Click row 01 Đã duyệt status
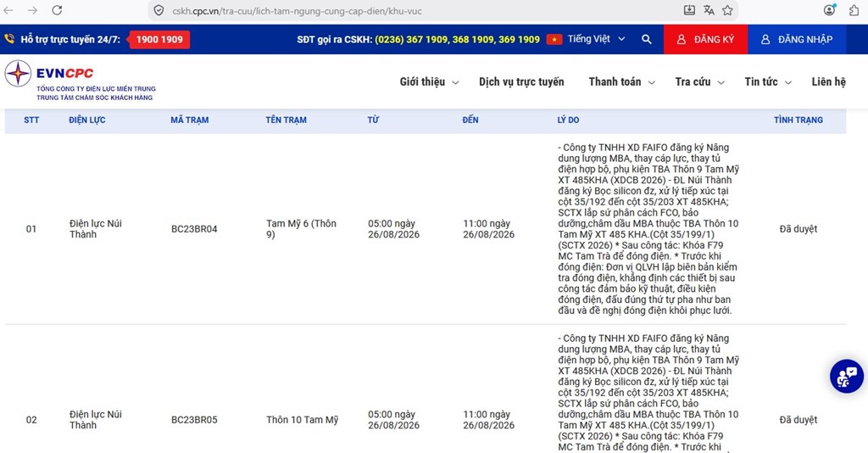The height and width of the screenshot is (453, 868). (x=798, y=229)
